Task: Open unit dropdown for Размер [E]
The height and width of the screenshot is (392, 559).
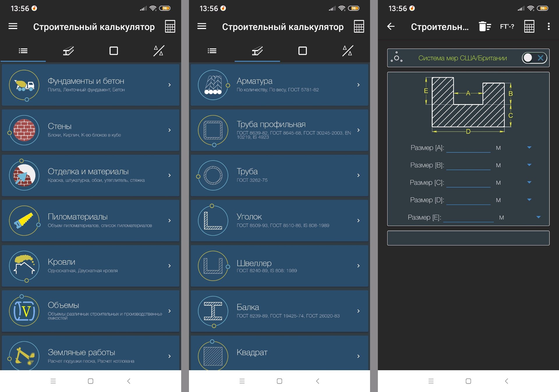Action: 538,217
